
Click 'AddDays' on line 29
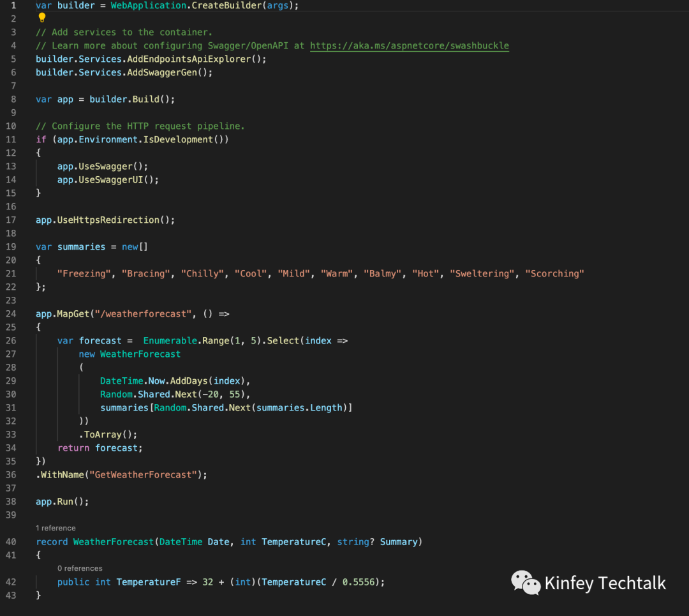(189, 380)
